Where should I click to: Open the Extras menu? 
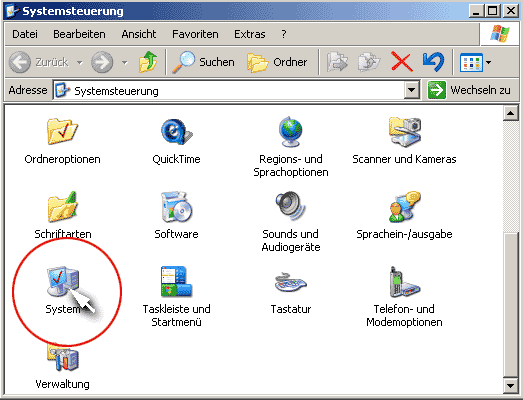tap(250, 34)
